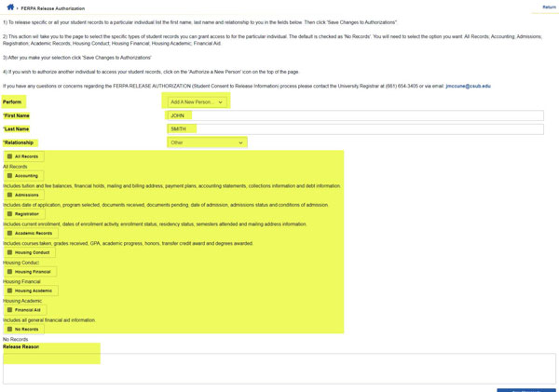Viewport: 559px width, 392px height.
Task: Click the jmccune@csub.edu email link
Action: pyautogui.click(x=468, y=86)
